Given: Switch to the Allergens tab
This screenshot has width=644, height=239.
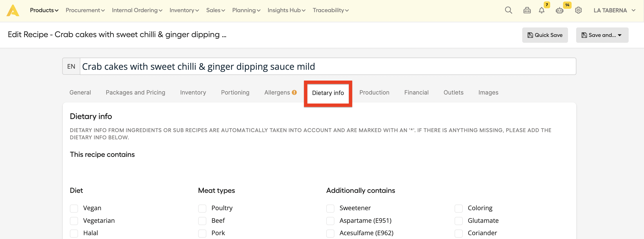Looking at the screenshot, I should [277, 92].
